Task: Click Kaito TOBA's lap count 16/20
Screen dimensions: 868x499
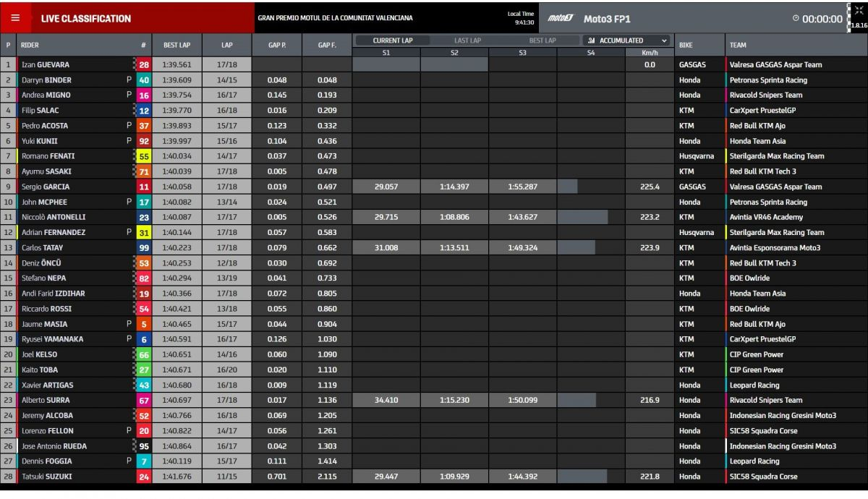Action: 226,370
